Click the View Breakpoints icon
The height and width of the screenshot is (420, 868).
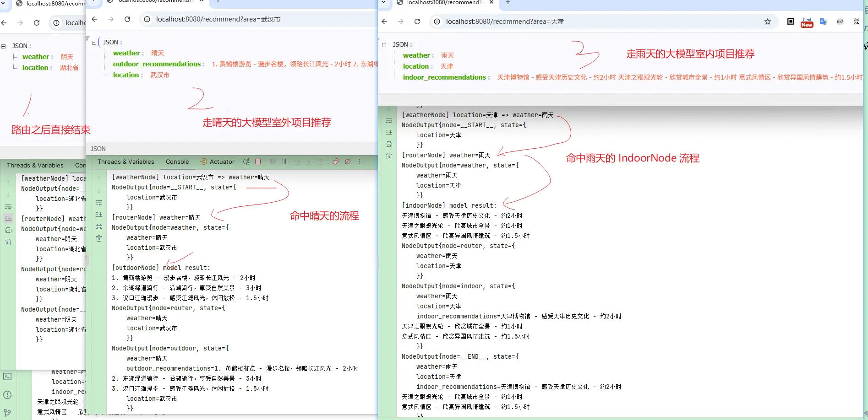(x=336, y=162)
